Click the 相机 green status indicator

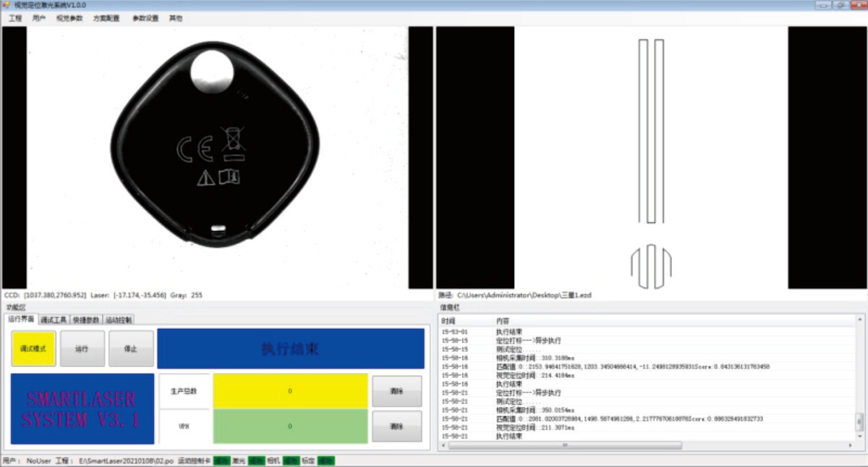point(291,460)
